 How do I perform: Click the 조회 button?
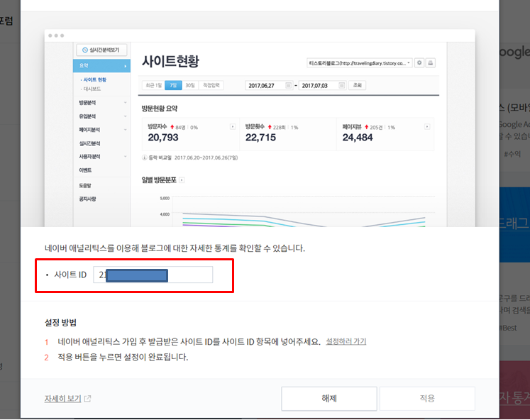(358, 85)
